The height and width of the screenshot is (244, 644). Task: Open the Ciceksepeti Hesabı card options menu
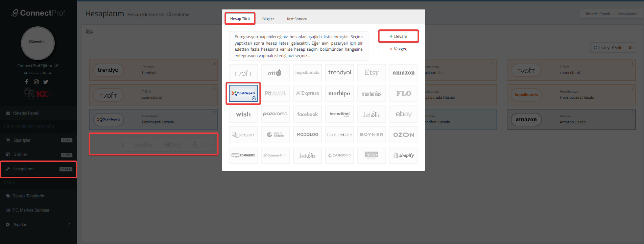click(x=214, y=113)
